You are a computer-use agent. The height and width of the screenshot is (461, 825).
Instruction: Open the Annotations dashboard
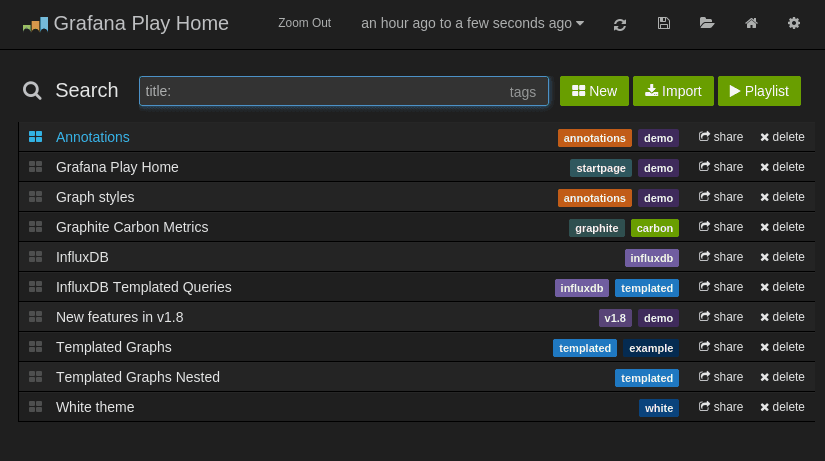(93, 137)
